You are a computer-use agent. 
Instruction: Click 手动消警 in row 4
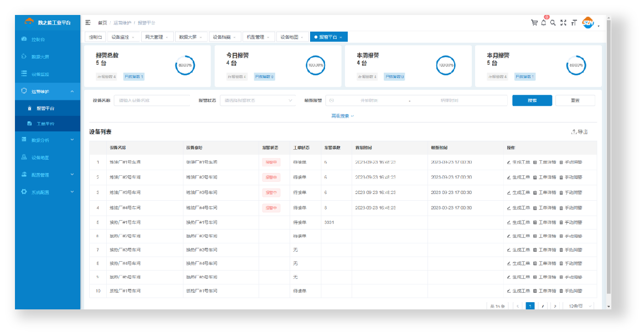point(570,207)
